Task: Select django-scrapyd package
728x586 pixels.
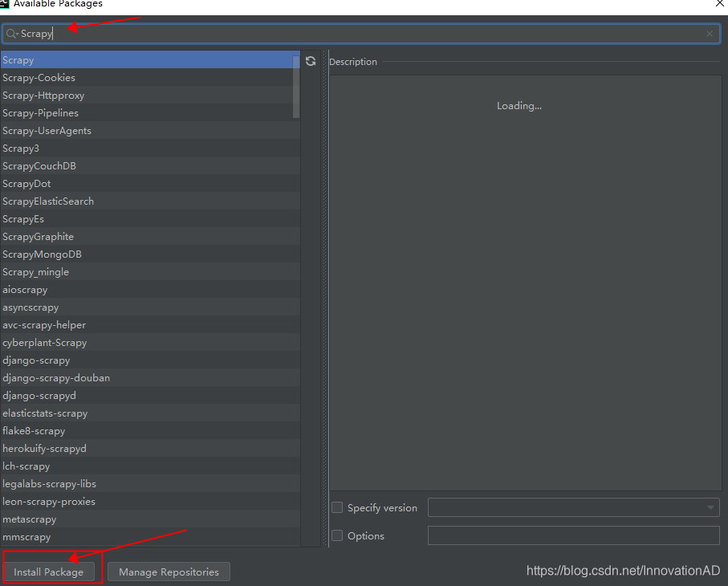Action: coord(150,395)
